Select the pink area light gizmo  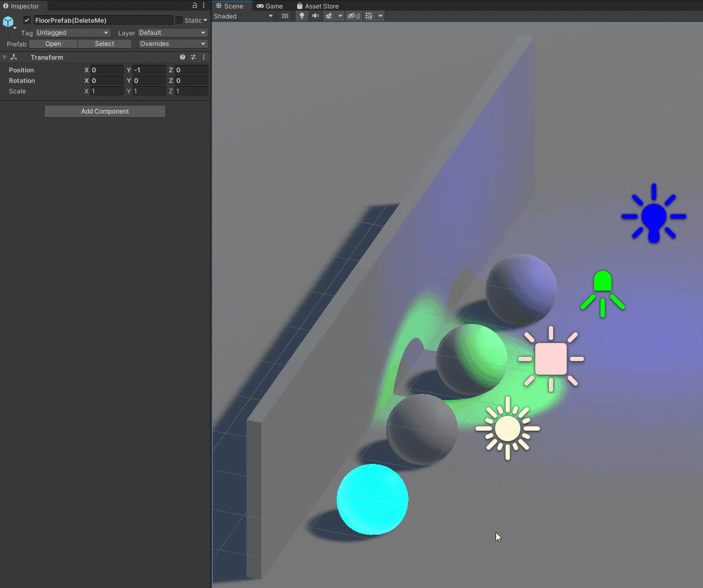(x=551, y=359)
